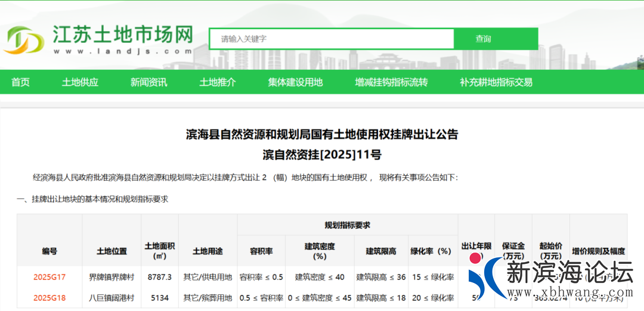Click the 土地面积 column header
Screen dimensions: 644x311
tap(159, 251)
